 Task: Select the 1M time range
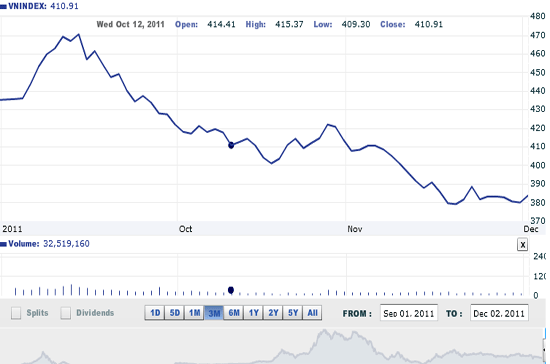click(x=194, y=313)
